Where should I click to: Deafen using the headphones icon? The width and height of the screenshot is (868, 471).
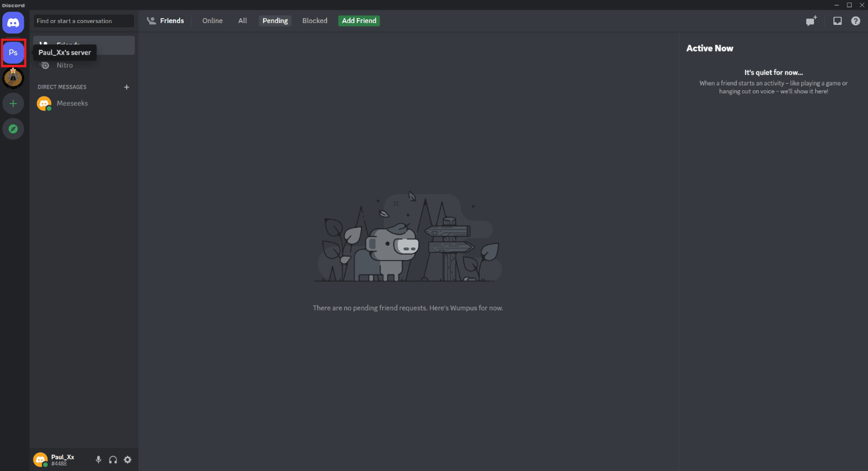(x=113, y=460)
